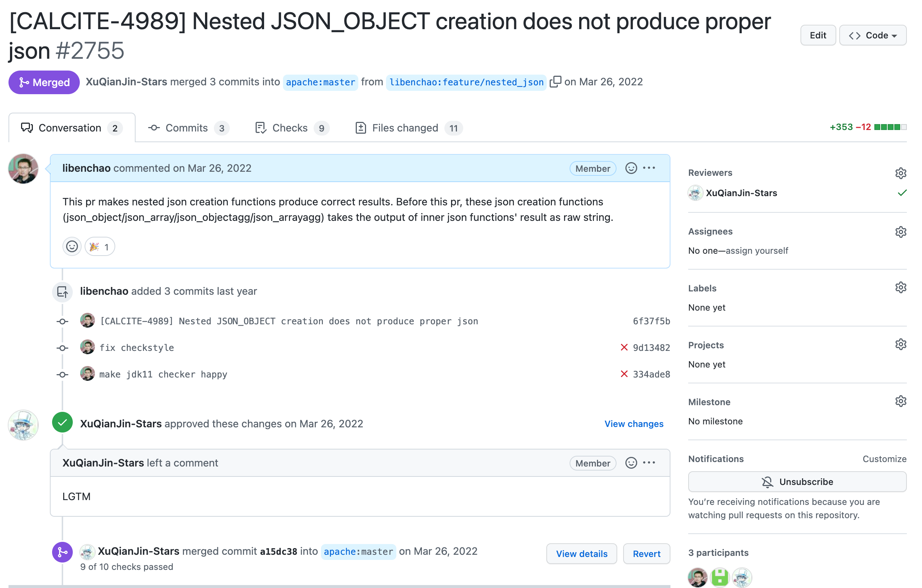Toggle the party popper reaction
The width and height of the screenshot is (922, 588).
100,247
